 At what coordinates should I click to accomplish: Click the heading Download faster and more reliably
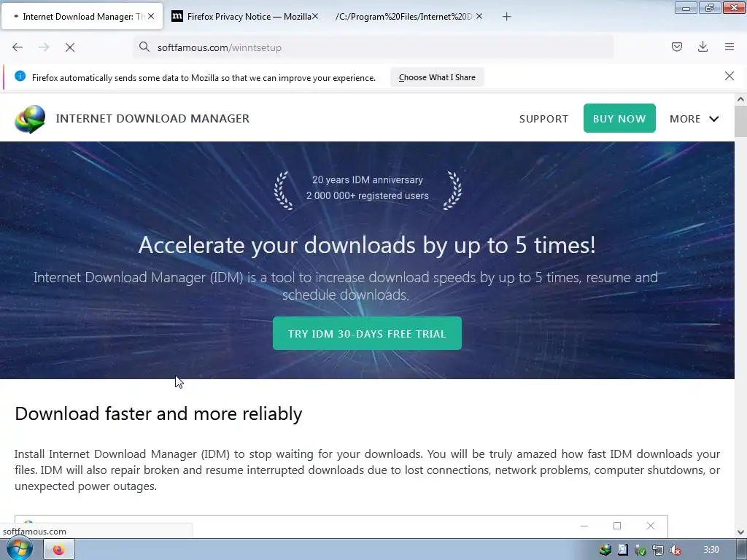158,413
